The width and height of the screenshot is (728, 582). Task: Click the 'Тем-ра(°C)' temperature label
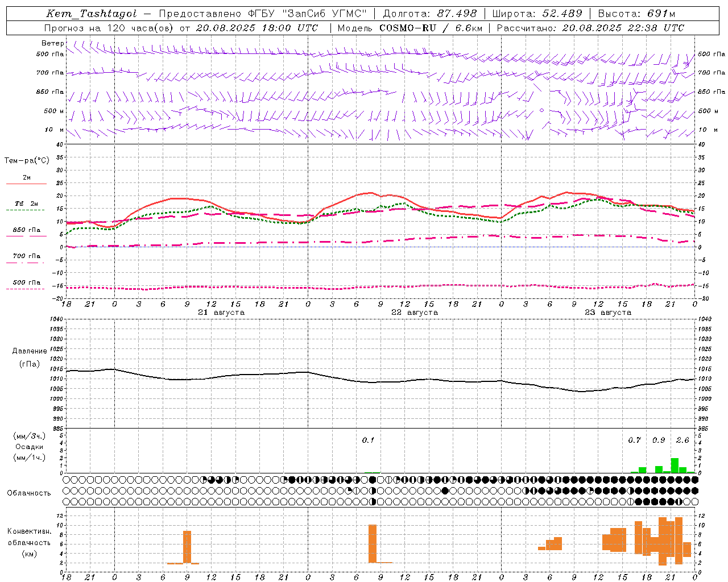coord(27,160)
